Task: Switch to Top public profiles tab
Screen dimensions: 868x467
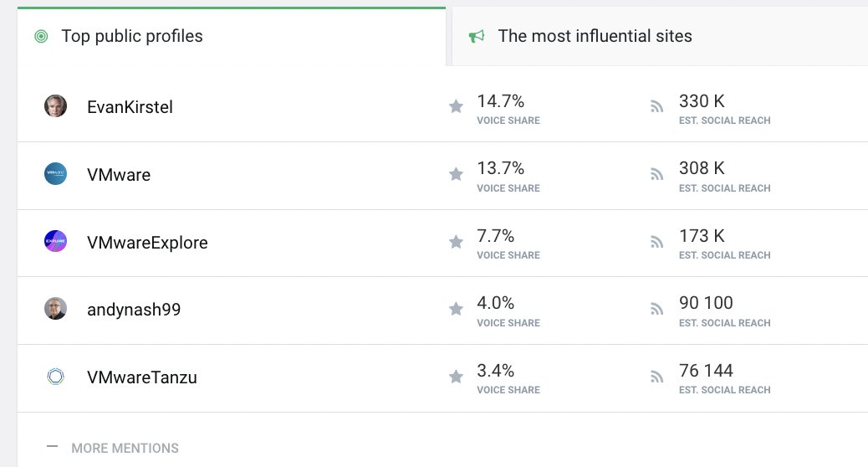Action: (x=232, y=37)
